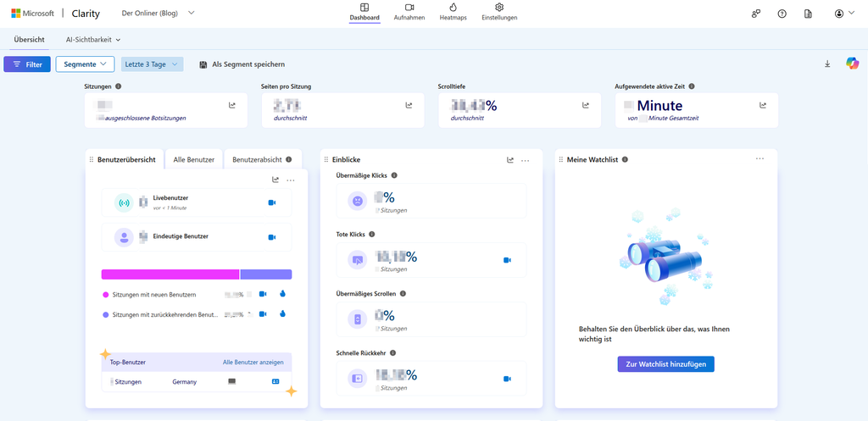The height and width of the screenshot is (421, 868).
Task: View recordings for sessions with returning users
Action: click(263, 314)
